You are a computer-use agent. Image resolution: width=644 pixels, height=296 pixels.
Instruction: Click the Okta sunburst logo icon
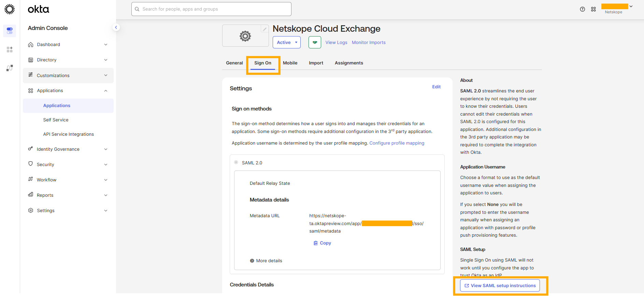(x=10, y=9)
